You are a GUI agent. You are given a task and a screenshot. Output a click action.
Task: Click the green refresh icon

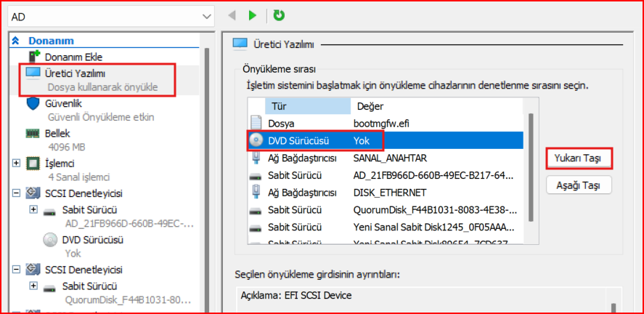coord(279,15)
